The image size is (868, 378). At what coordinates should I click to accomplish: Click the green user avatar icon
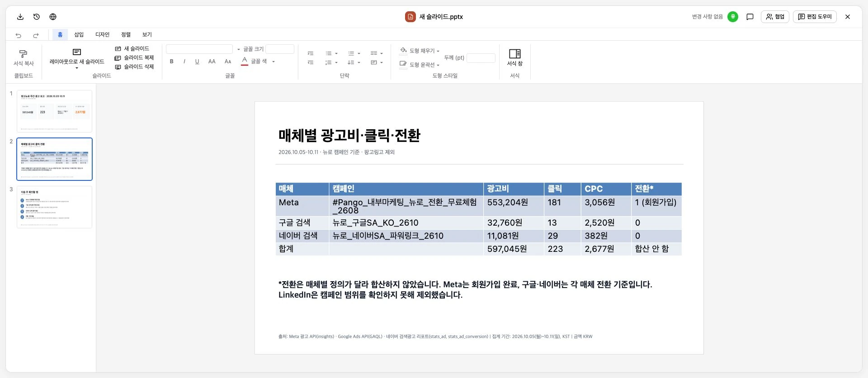click(x=733, y=17)
